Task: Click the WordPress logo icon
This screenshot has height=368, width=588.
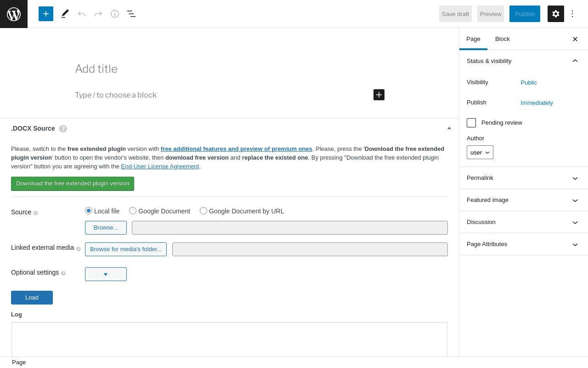Action: pos(14,14)
